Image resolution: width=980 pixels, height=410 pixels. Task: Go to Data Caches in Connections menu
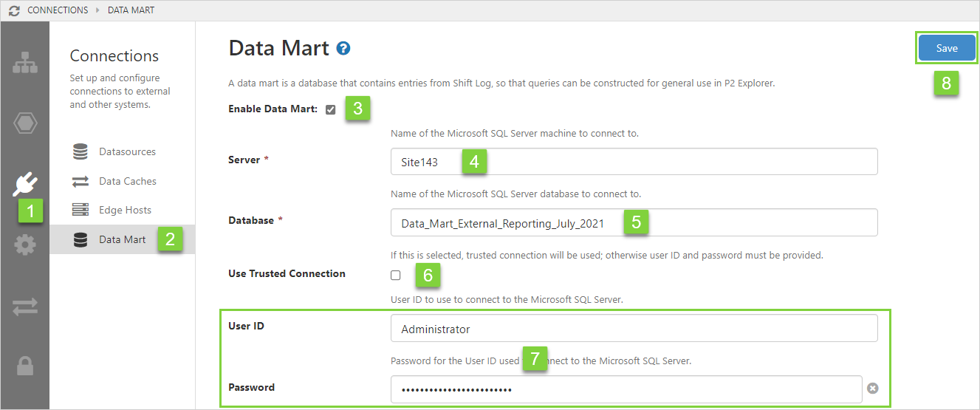[x=127, y=181]
